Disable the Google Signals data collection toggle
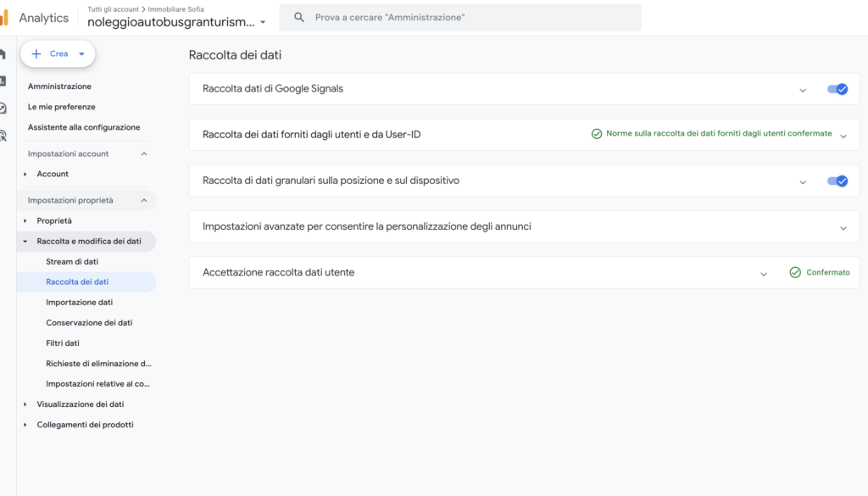868x496 pixels. [x=837, y=89]
